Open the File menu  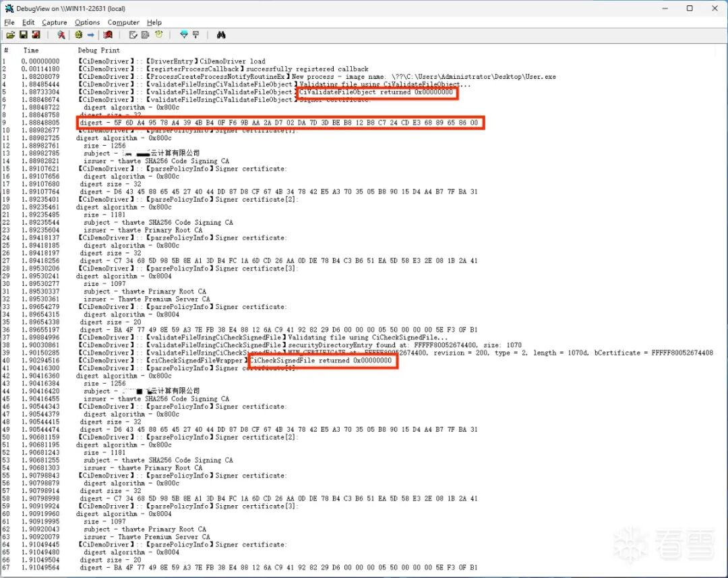9,22
